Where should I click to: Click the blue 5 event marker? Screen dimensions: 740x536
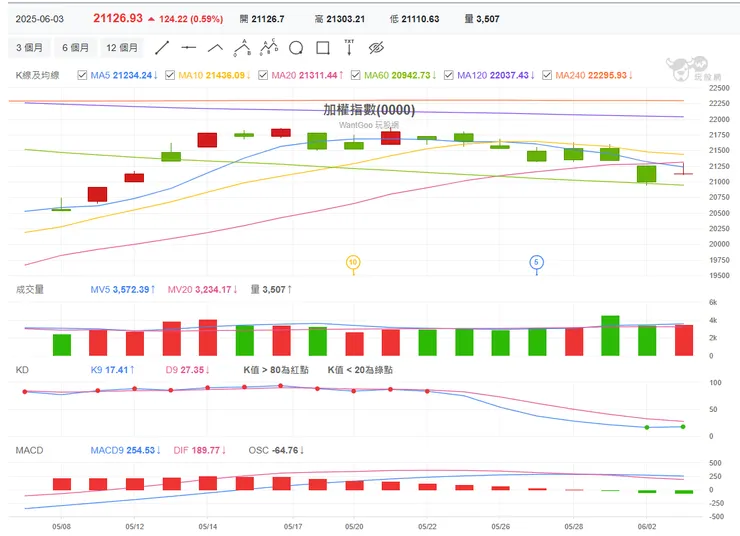(537, 262)
